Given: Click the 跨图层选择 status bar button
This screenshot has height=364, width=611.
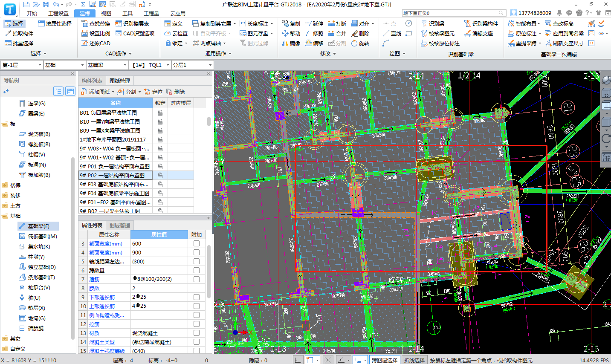Looking at the screenshot, I should tap(384, 360).
